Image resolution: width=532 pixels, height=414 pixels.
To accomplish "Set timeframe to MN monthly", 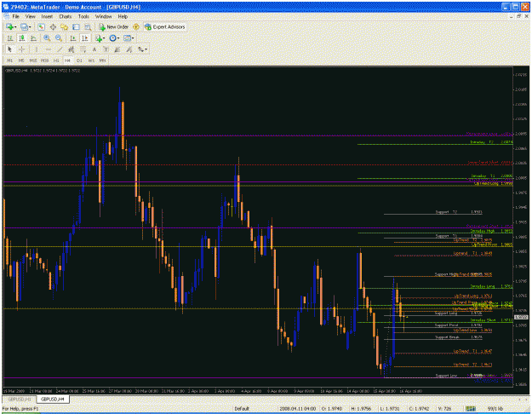I will click(x=102, y=60).
